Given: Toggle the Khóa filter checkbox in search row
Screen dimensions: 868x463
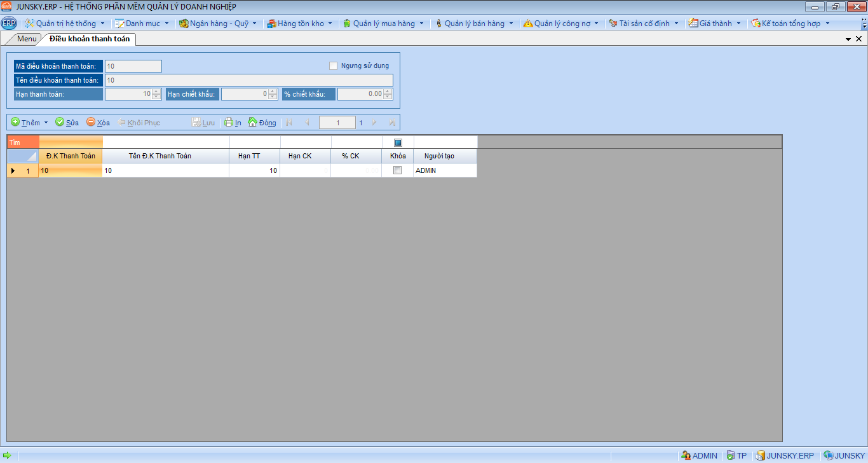Looking at the screenshot, I should point(398,142).
